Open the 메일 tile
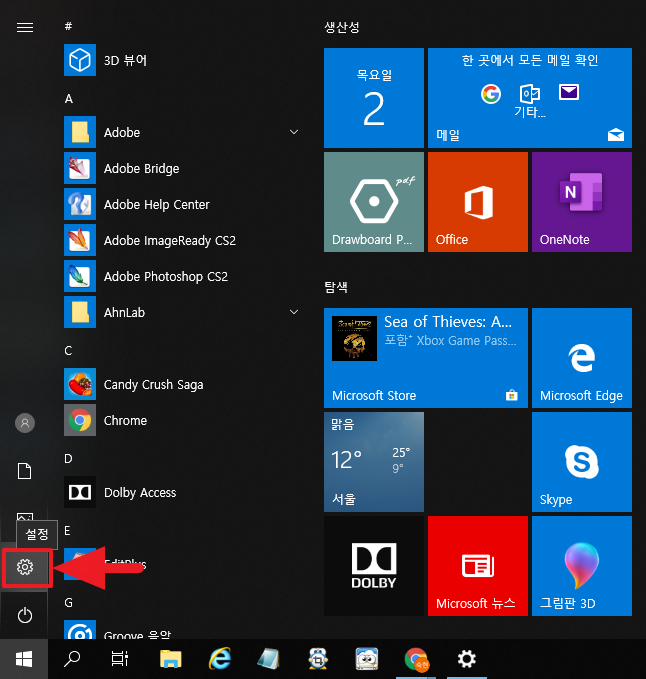 click(530, 98)
